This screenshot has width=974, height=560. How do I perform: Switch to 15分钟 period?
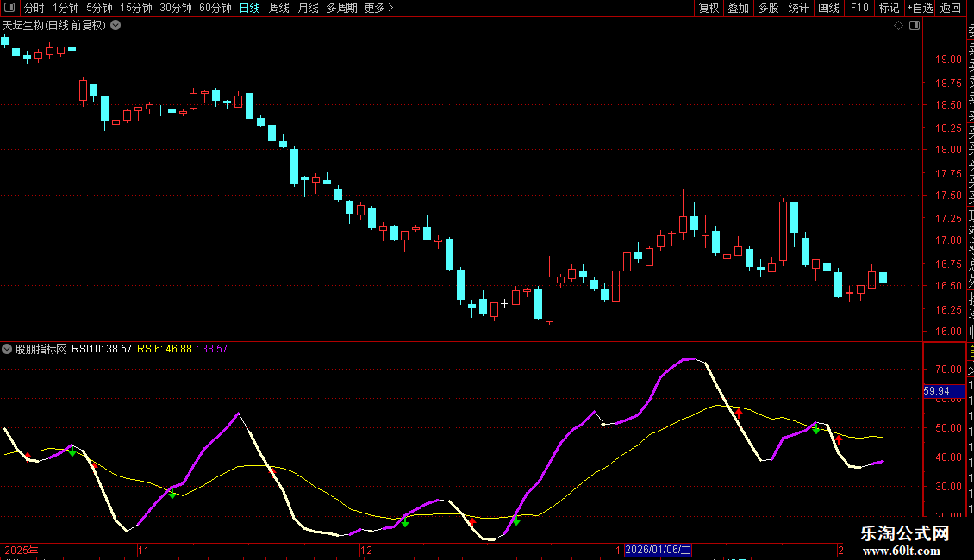click(x=135, y=8)
